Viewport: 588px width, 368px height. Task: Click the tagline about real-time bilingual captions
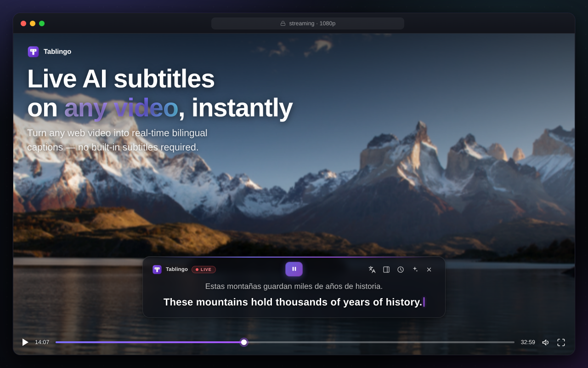pyautogui.click(x=117, y=140)
